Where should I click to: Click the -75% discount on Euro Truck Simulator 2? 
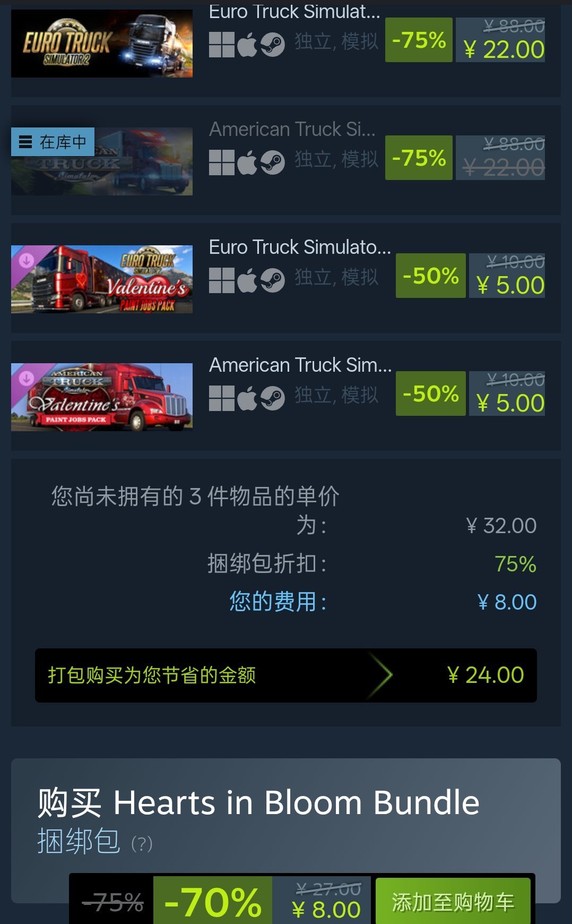pyautogui.click(x=419, y=40)
